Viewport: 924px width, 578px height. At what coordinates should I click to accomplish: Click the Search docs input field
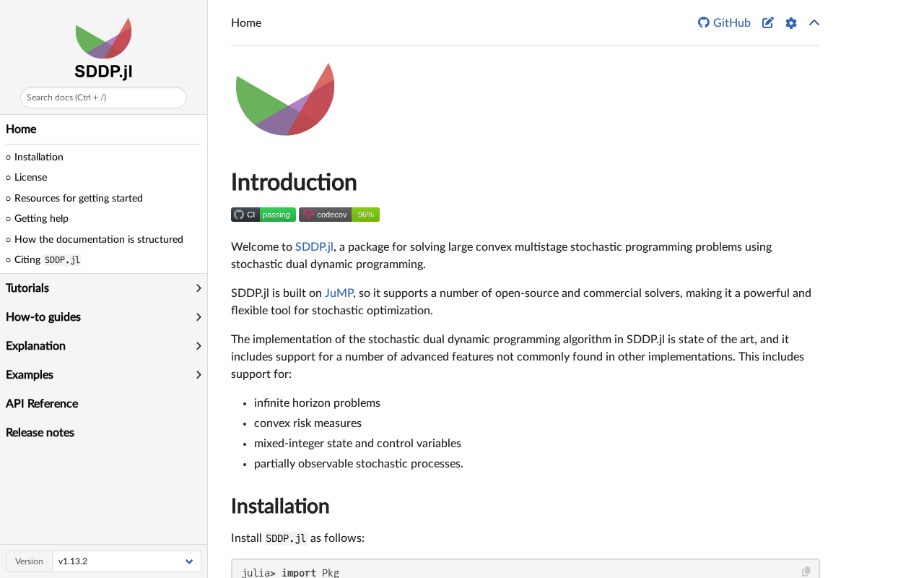(x=103, y=98)
